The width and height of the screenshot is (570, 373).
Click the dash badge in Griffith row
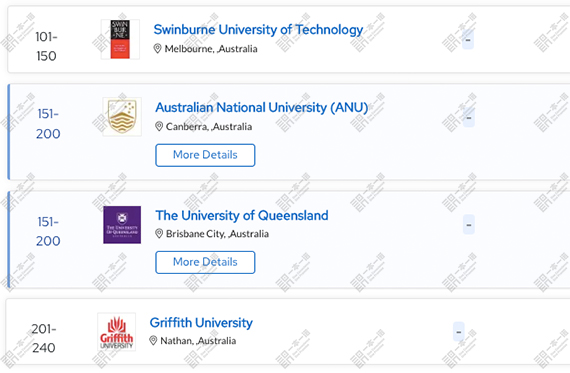(459, 332)
